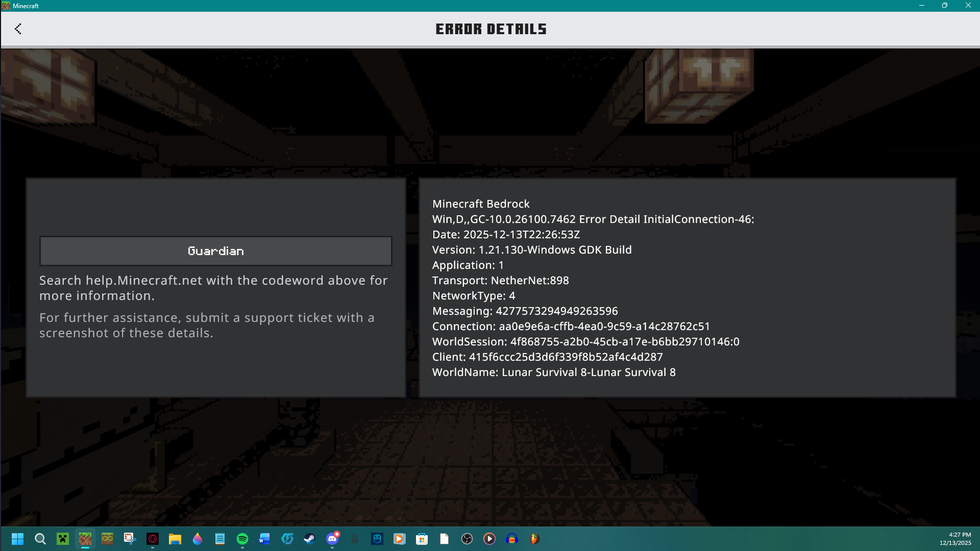Go back using the top-left arrow
This screenshot has width=980, height=551.
[18, 29]
